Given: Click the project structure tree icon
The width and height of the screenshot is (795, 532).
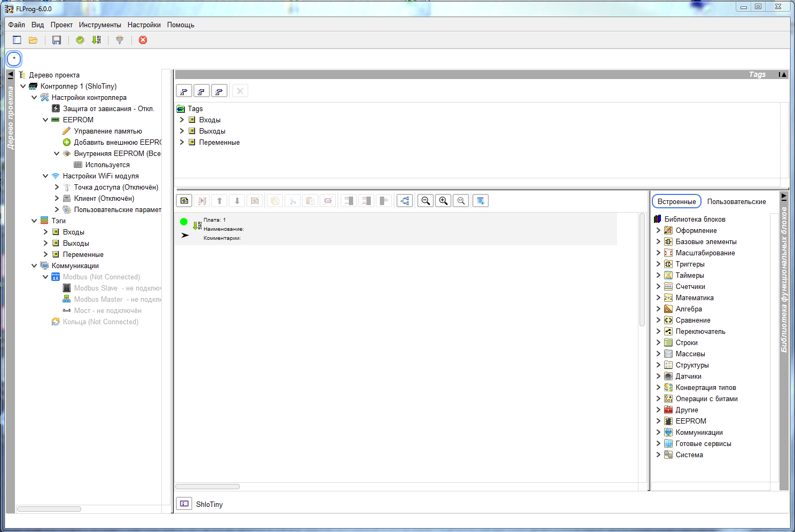Looking at the screenshot, I should (x=404, y=201).
